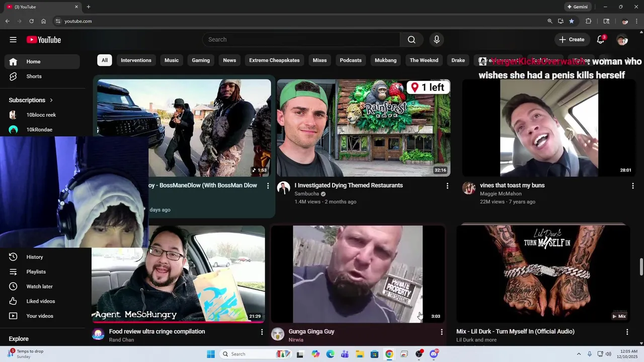Select the Interventions filter chip
644x362 pixels.
136,60
